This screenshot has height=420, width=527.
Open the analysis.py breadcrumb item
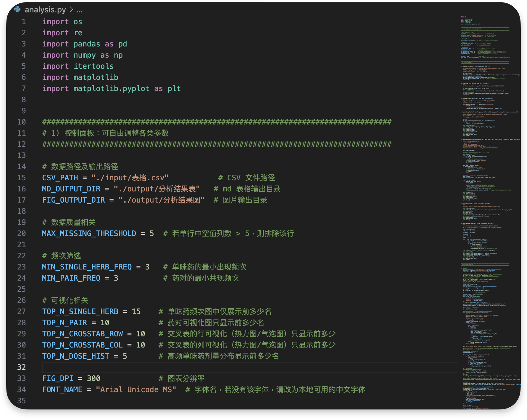(x=45, y=10)
